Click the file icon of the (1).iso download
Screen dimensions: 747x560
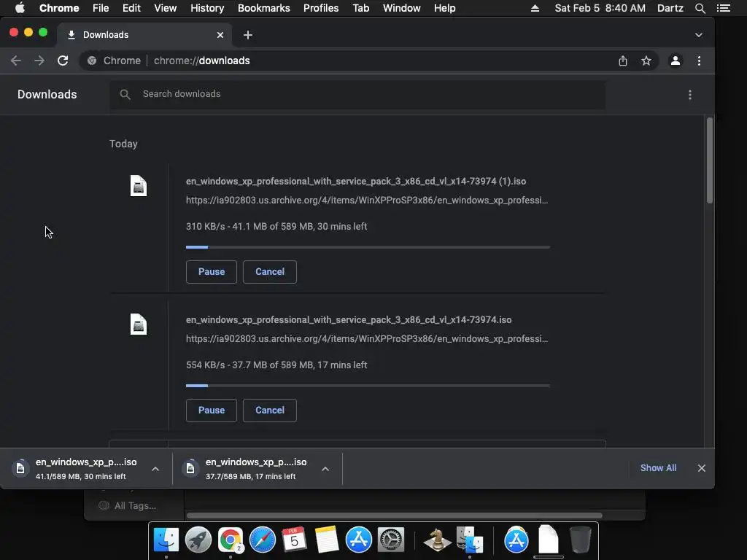coord(139,186)
